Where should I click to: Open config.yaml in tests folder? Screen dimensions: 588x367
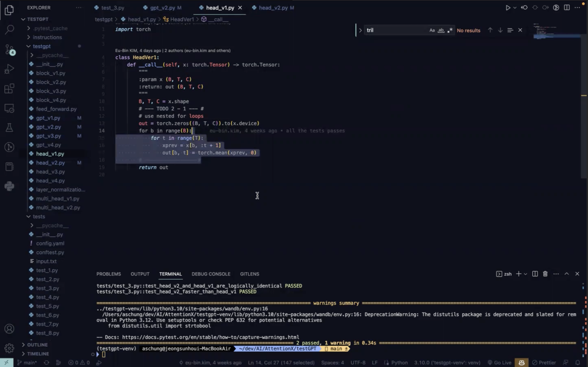click(x=50, y=243)
